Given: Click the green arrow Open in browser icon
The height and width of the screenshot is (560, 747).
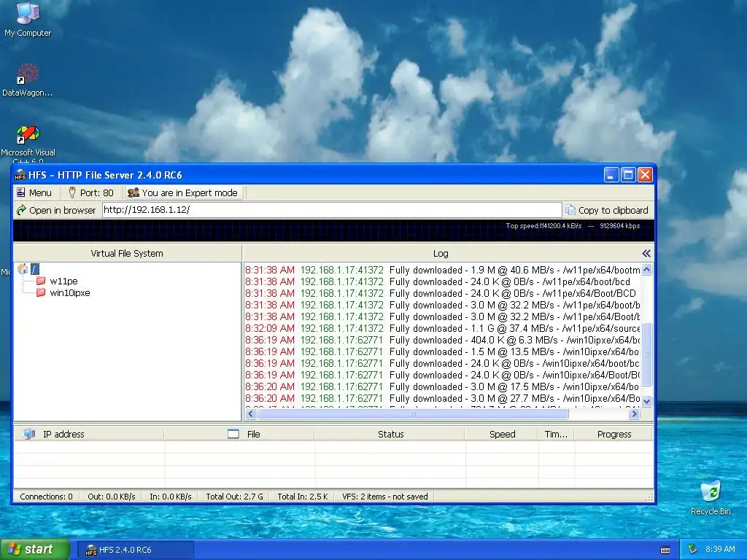Looking at the screenshot, I should click(x=21, y=210).
